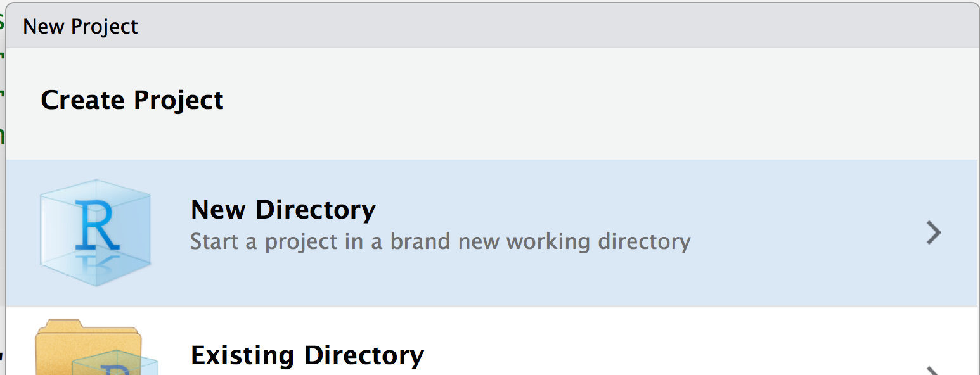
Task: Click the empty gray title bar area
Action: coord(539,26)
